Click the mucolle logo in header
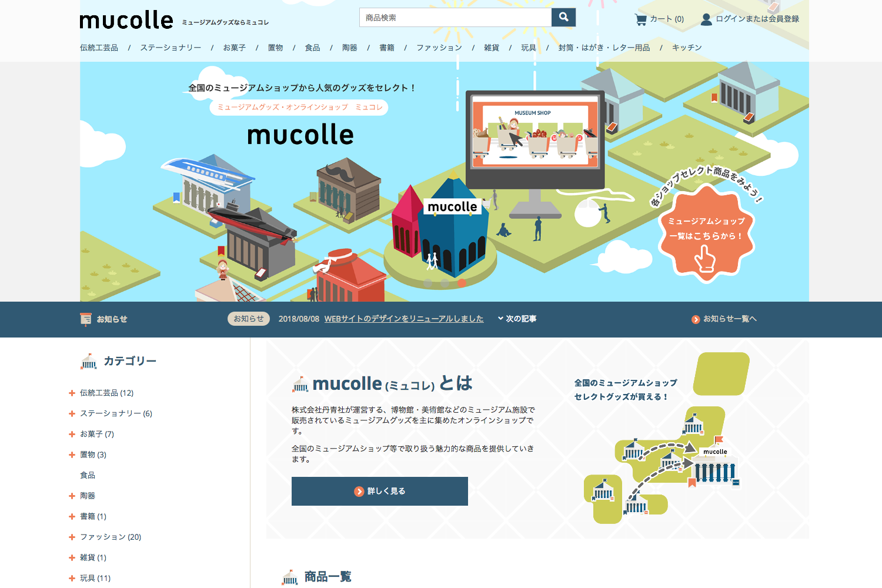This screenshot has height=588, width=882. 126,21
